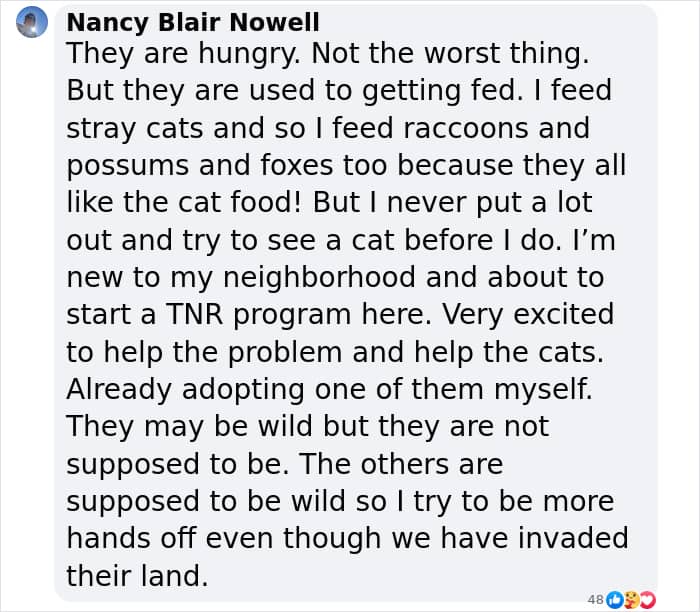Click the red heart Love reaction icon
The width and height of the screenshot is (700, 612).
(646, 600)
